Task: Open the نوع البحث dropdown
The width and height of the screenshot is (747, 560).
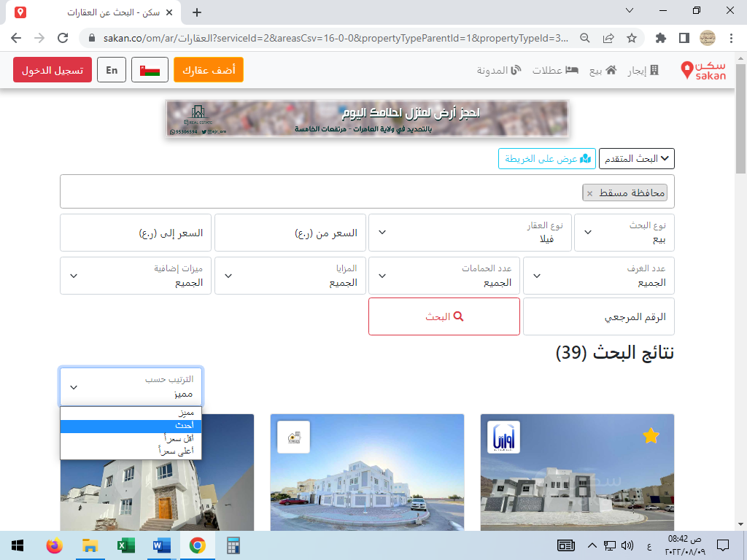Action: tap(624, 233)
